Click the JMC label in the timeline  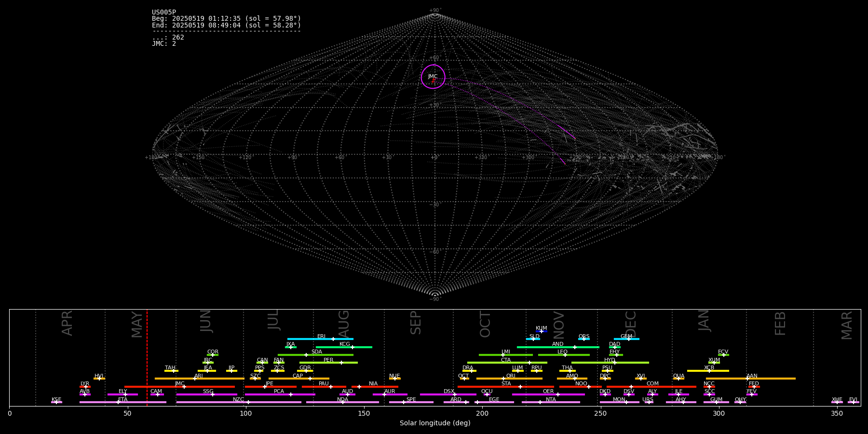coord(179,384)
